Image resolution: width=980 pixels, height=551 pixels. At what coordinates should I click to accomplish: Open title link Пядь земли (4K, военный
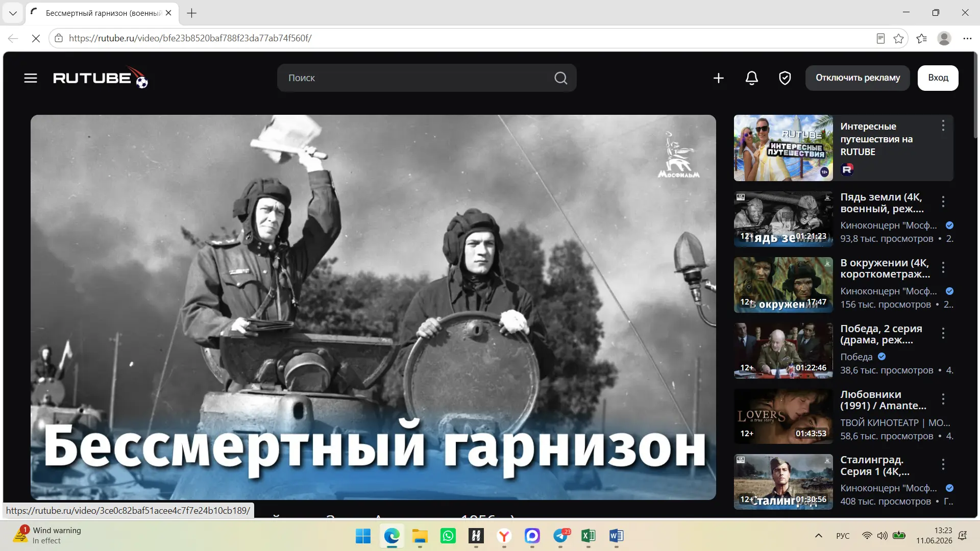(881, 203)
